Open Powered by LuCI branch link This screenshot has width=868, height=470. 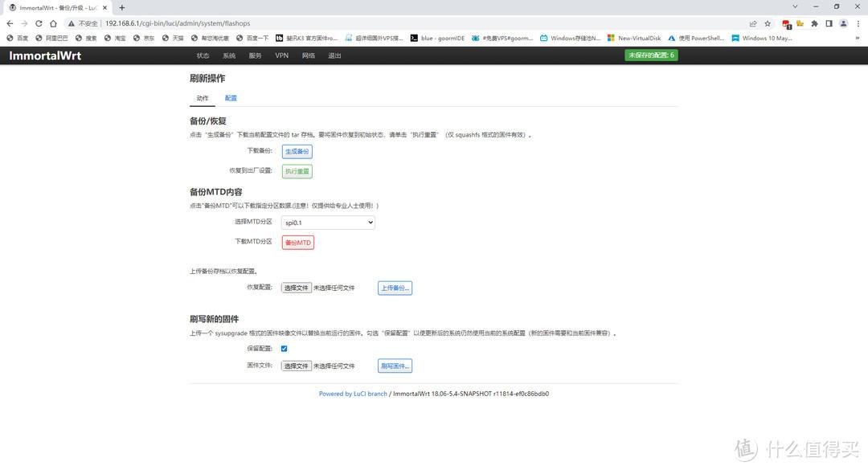pyautogui.click(x=353, y=394)
